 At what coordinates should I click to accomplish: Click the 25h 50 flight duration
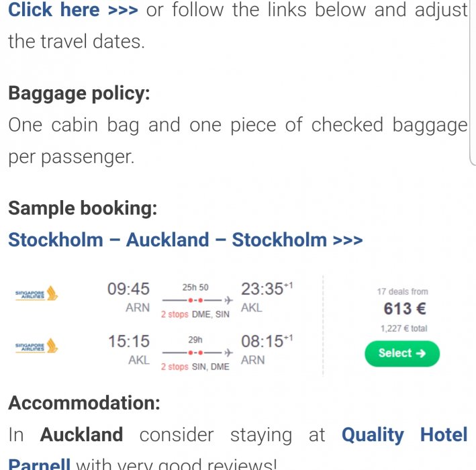coord(195,287)
